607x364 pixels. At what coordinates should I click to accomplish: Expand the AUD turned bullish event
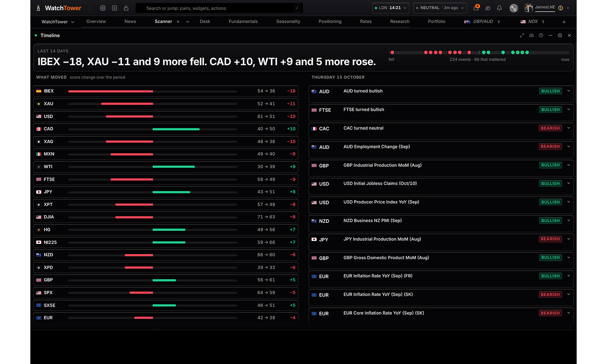[x=569, y=91]
